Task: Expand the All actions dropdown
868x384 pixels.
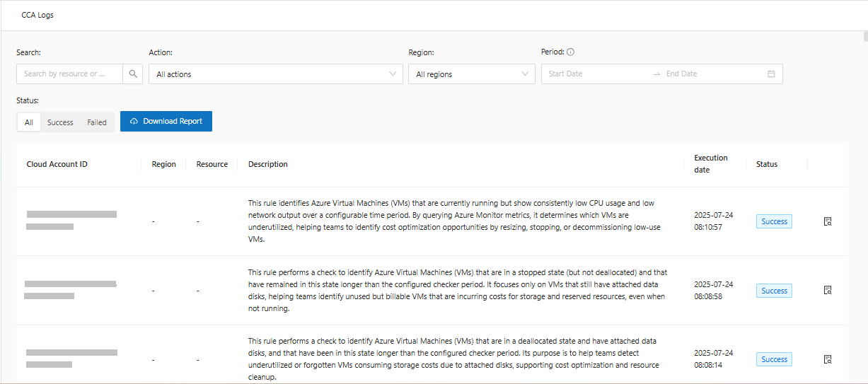Action: click(x=275, y=74)
